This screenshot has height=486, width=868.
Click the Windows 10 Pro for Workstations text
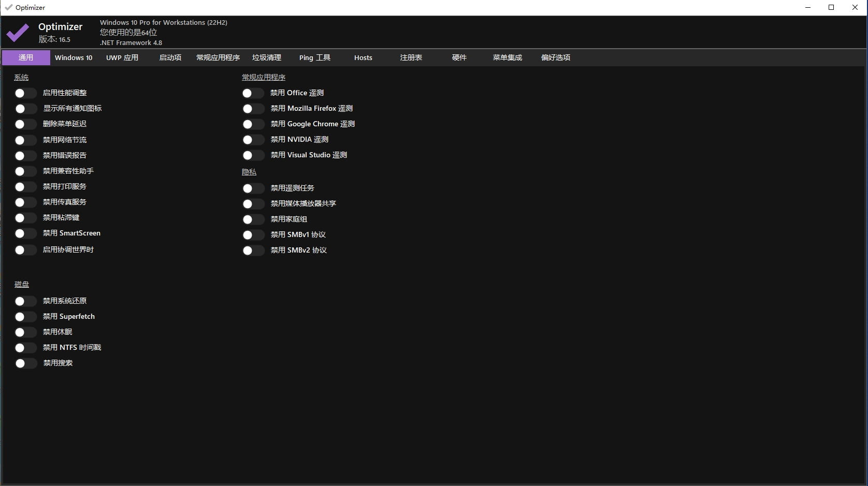[164, 22]
